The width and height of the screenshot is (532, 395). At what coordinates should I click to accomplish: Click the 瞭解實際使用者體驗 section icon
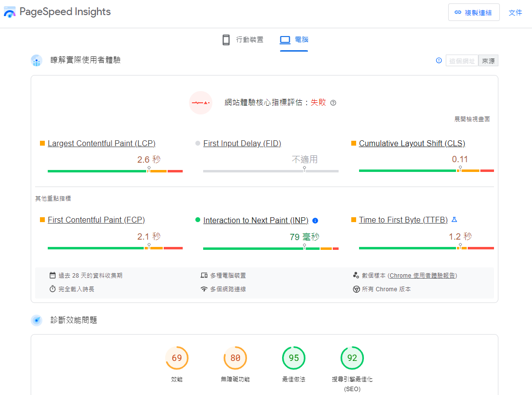point(37,60)
